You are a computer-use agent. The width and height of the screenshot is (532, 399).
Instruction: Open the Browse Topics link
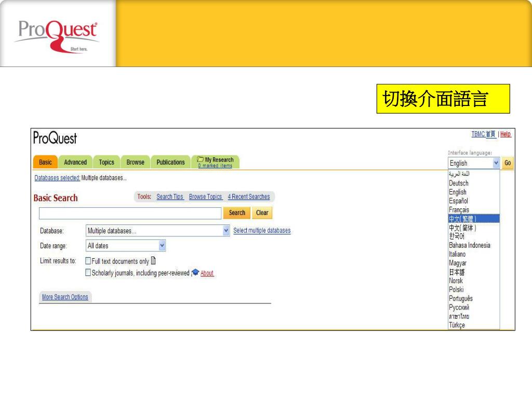coord(205,196)
